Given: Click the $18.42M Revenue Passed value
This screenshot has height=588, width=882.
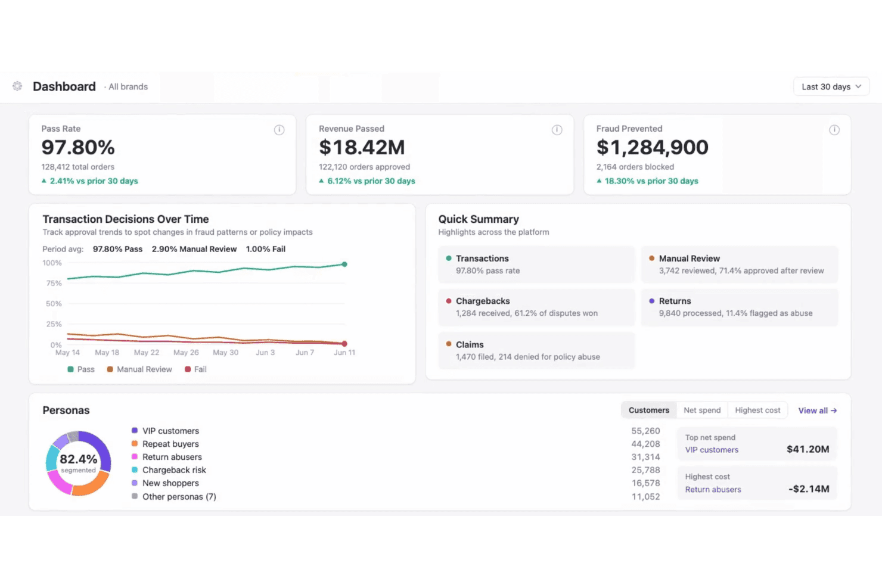Looking at the screenshot, I should click(362, 147).
